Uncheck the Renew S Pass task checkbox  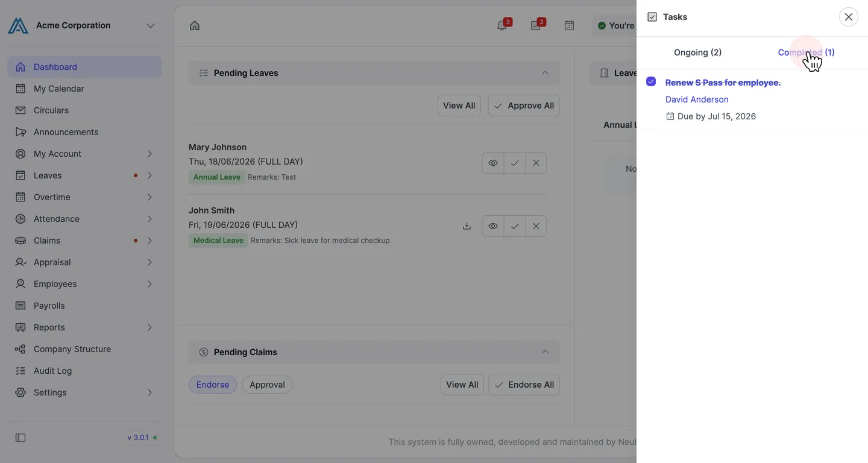pos(651,81)
